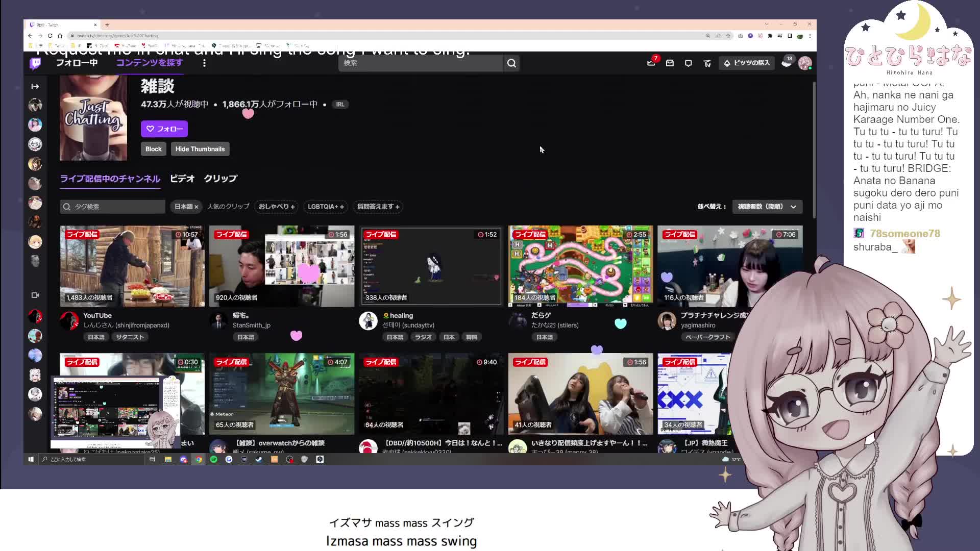Click the Twitch search field

(421, 63)
